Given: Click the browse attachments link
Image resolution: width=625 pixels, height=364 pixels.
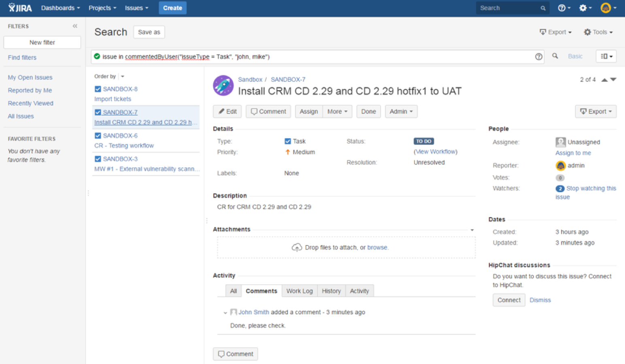Looking at the screenshot, I should (x=377, y=248).
